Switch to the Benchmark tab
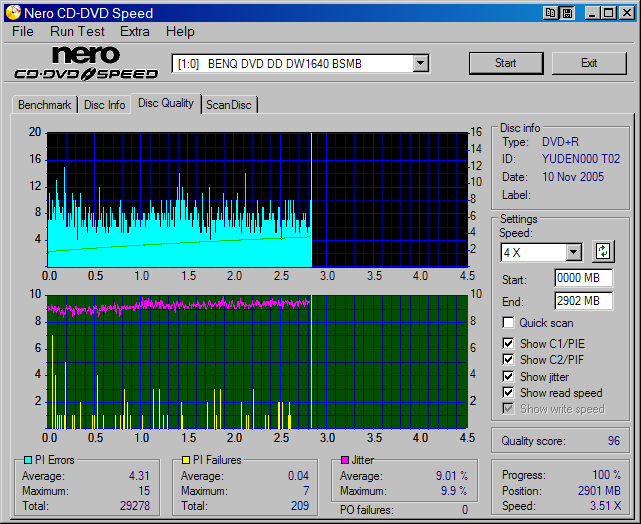Image resolution: width=641 pixels, height=524 pixels. pyautogui.click(x=45, y=105)
